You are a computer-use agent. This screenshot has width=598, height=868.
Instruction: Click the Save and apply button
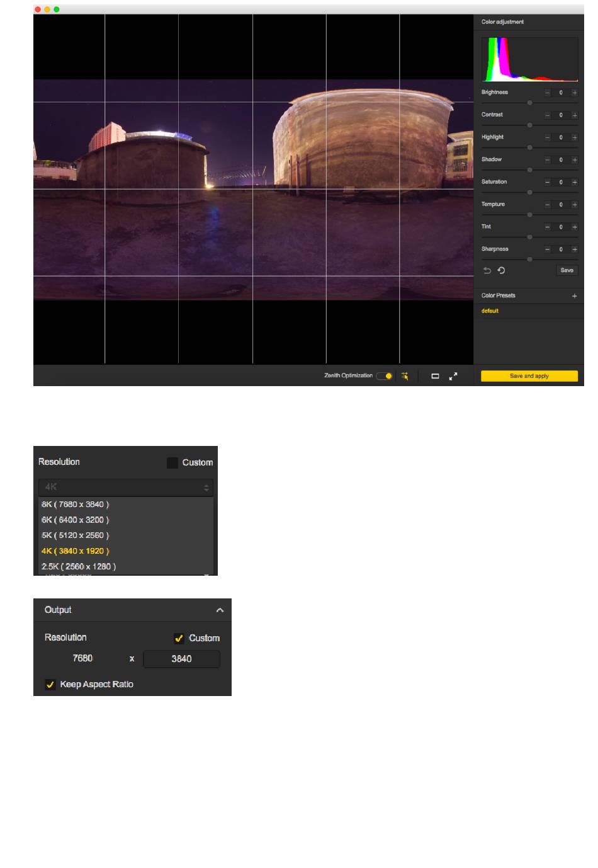[529, 376]
